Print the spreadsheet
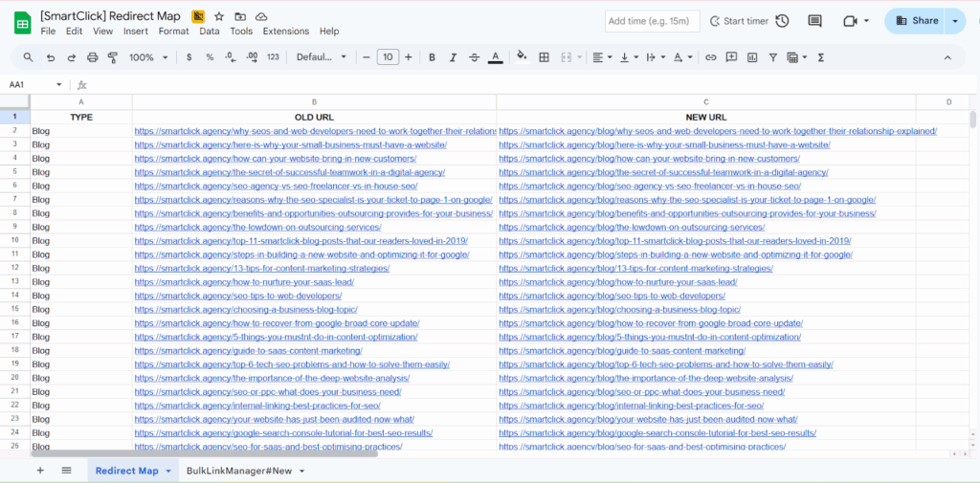This screenshot has height=483, width=980. pos(93,57)
